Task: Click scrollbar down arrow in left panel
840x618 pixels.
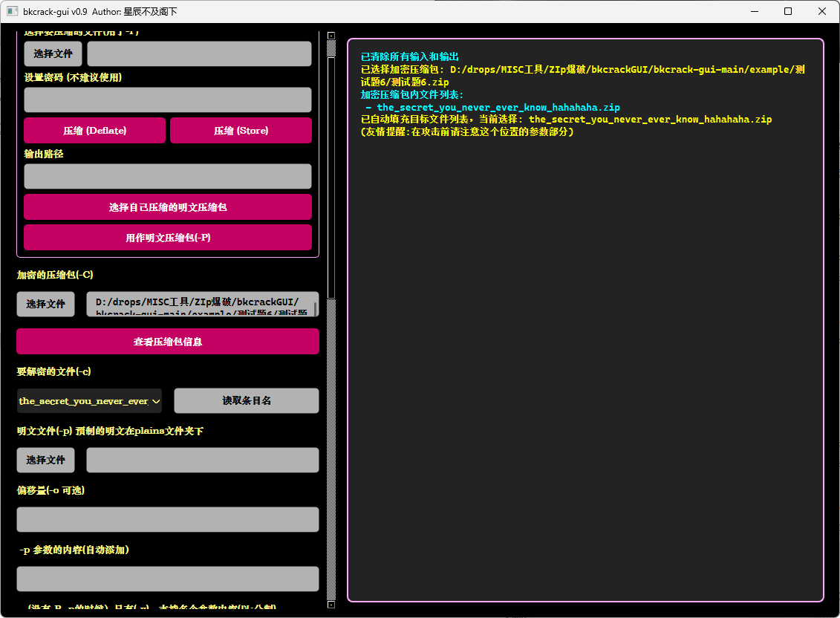Action: 331,605
